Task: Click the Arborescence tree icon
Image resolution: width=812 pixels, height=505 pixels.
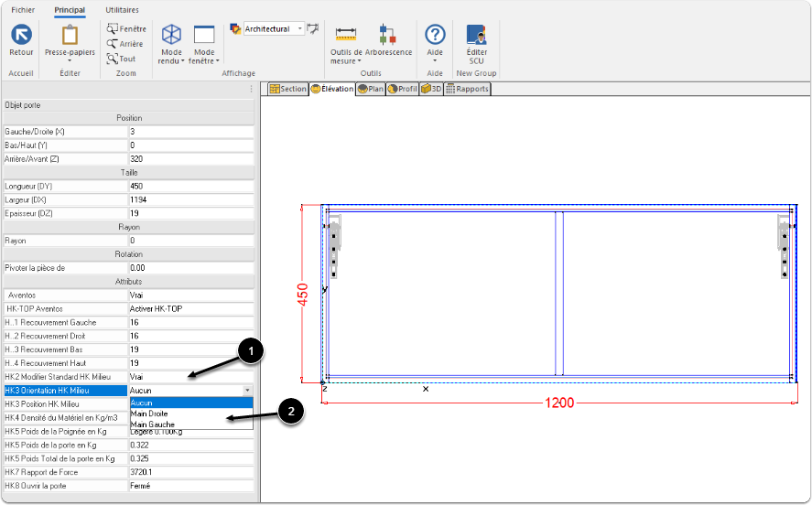Action: [388, 36]
